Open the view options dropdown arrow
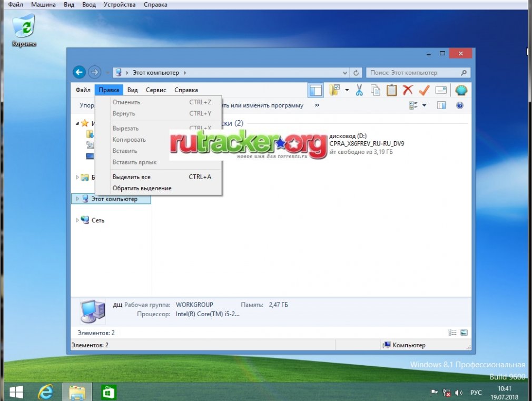Image resolution: width=532 pixels, height=401 pixels. [x=424, y=105]
